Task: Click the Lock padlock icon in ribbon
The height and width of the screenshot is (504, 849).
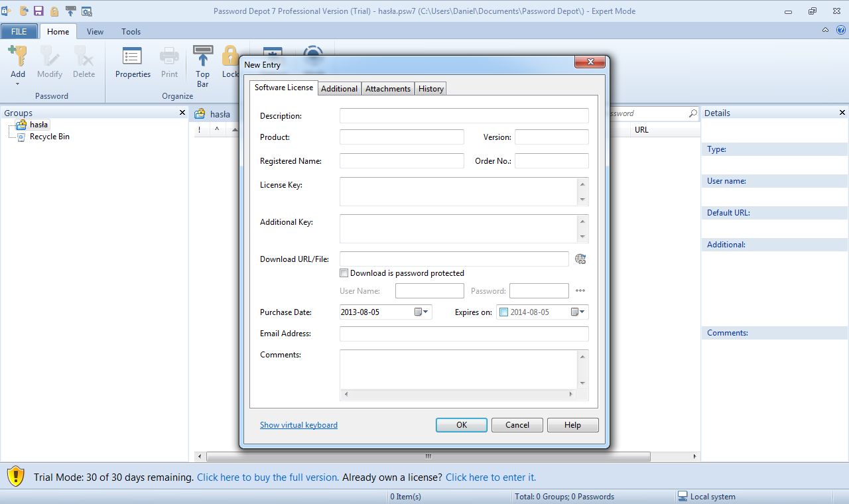Action: point(229,56)
